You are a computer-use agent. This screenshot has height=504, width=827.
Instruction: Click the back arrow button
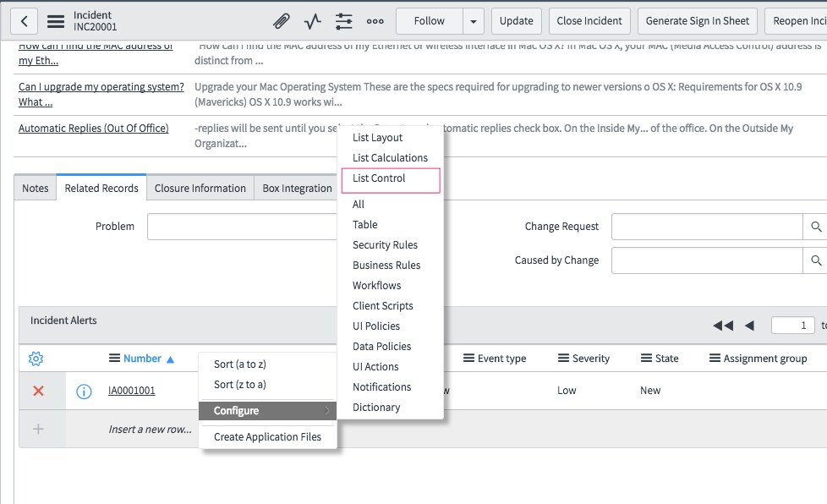pyautogui.click(x=25, y=21)
